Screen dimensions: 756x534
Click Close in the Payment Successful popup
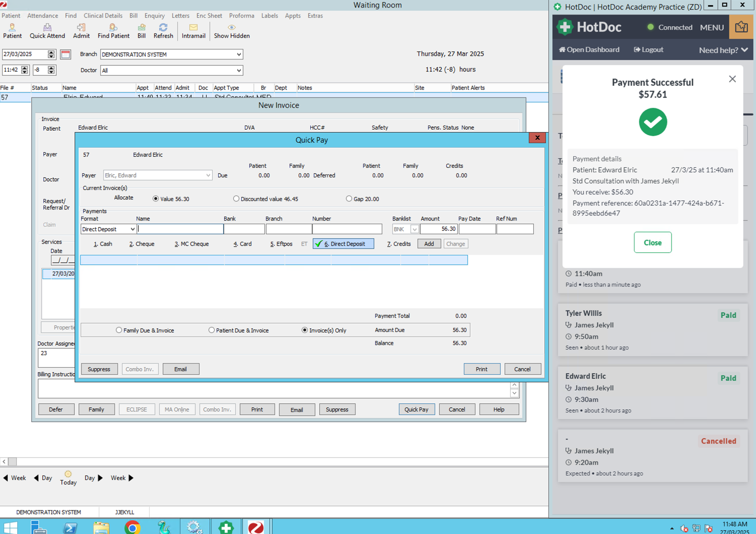point(652,243)
